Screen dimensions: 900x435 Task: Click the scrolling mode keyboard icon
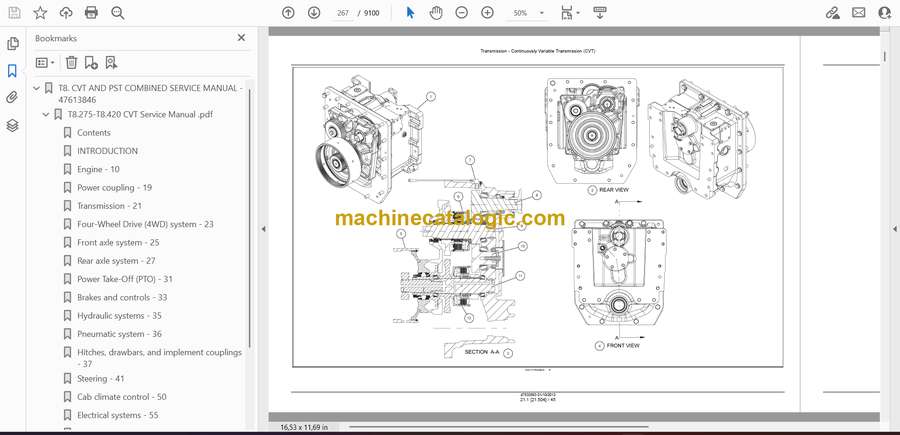coord(600,13)
